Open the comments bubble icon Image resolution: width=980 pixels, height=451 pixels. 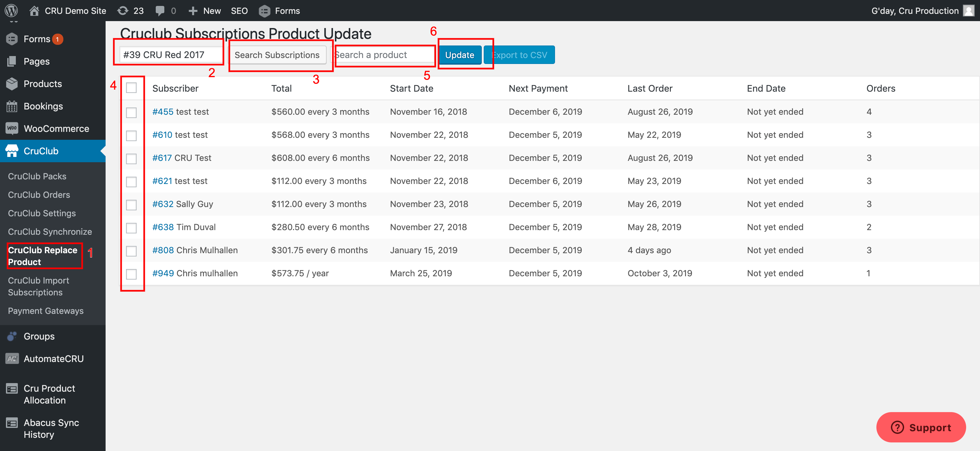pyautogui.click(x=160, y=11)
